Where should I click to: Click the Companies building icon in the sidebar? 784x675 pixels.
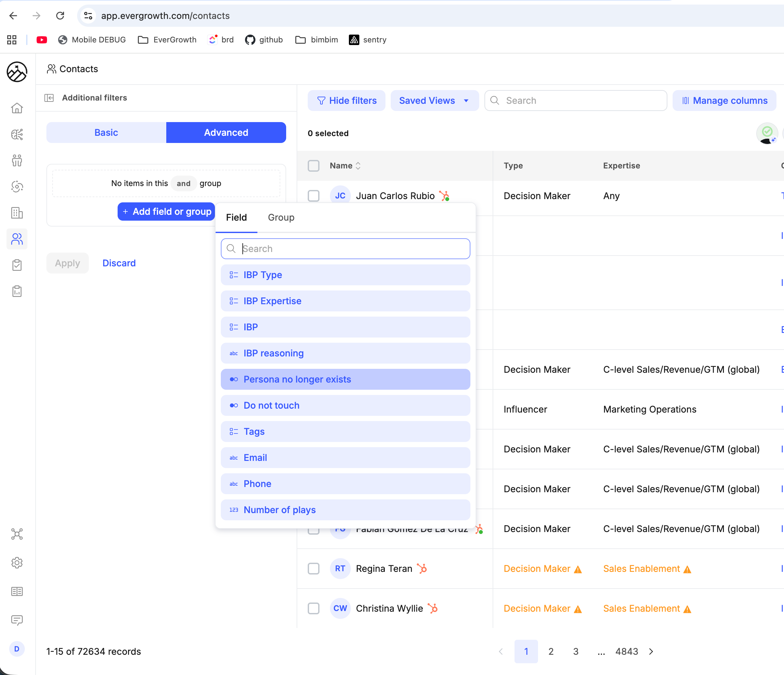click(x=17, y=213)
